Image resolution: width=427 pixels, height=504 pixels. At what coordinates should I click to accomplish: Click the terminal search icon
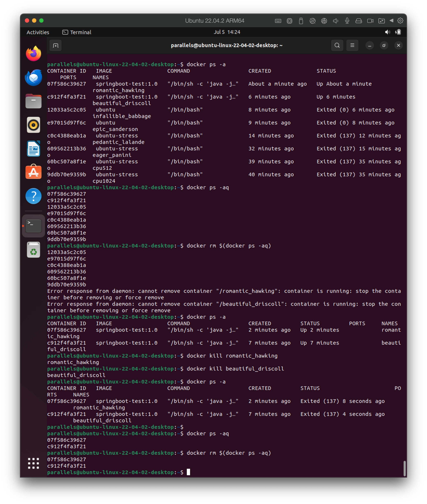337,46
